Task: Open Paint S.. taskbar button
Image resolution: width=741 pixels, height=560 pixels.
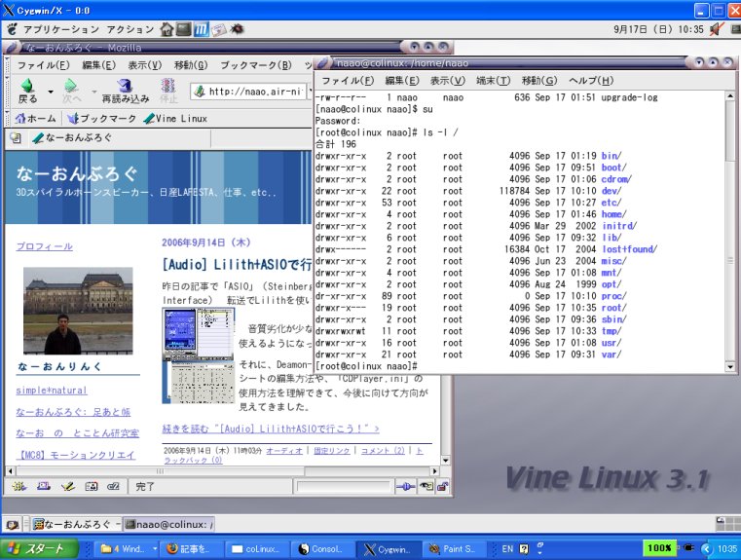Action: click(x=453, y=548)
